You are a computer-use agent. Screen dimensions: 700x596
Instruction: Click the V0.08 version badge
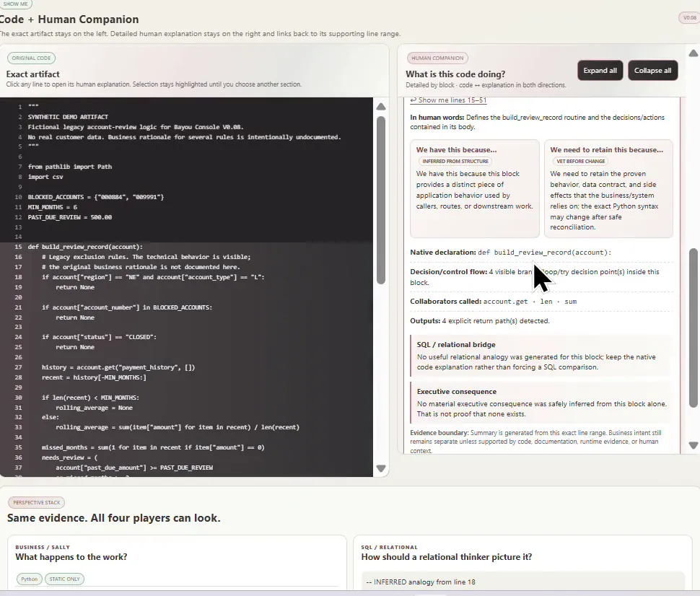tap(689, 17)
